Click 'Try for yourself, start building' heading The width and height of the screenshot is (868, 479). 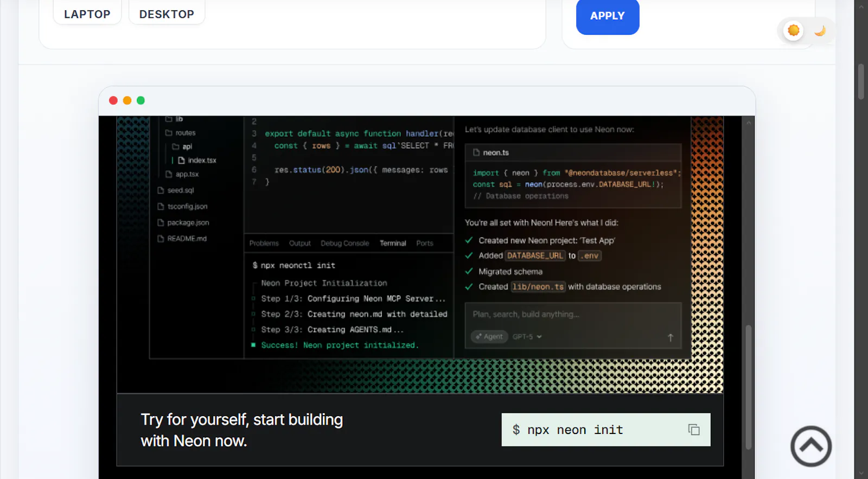point(242,420)
